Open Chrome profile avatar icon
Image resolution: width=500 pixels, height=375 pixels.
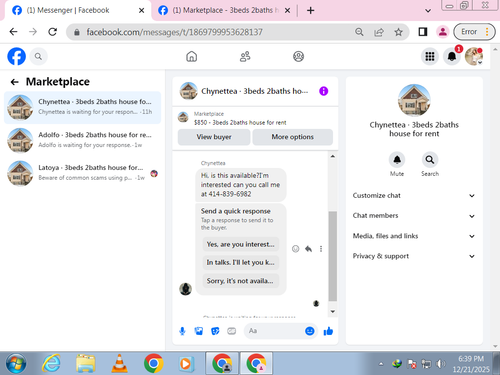(443, 32)
